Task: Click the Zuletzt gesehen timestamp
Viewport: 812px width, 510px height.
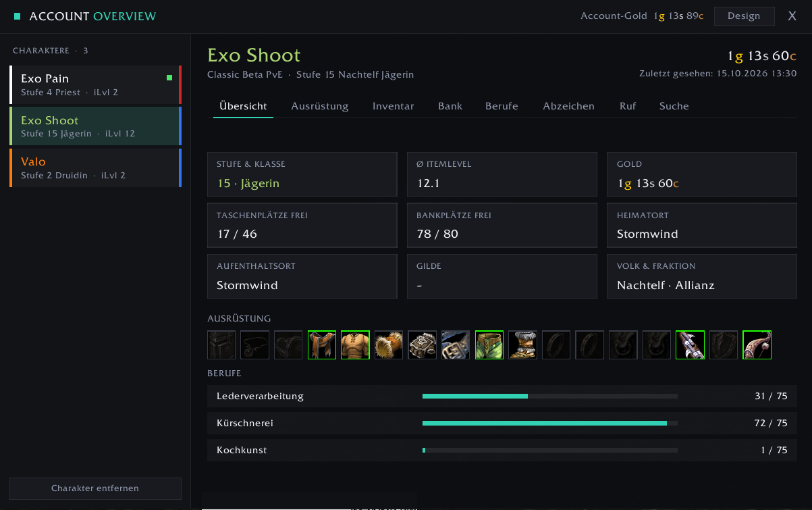Action: tap(718, 74)
